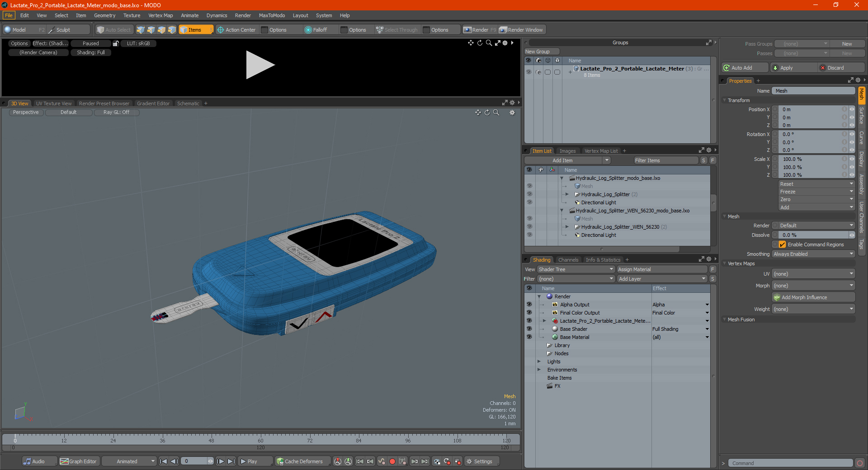Toggle visibility of first Directional Light

(529, 202)
